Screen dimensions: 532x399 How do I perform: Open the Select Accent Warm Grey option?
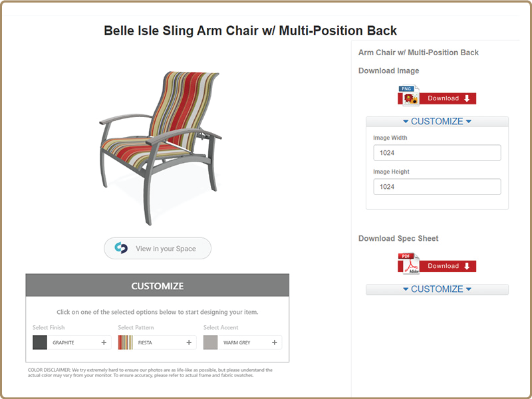[x=243, y=342]
